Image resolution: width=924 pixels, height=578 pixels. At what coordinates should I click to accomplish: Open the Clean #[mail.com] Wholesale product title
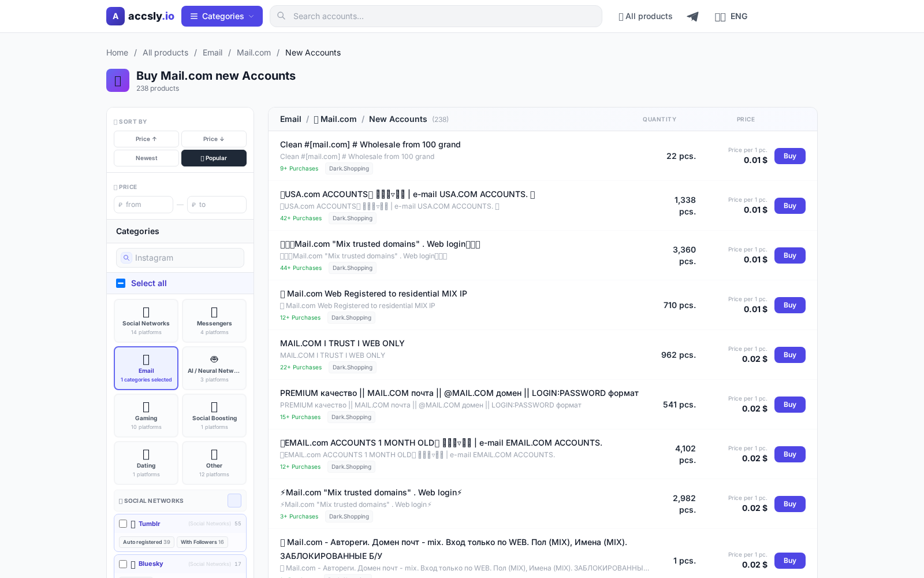point(370,144)
